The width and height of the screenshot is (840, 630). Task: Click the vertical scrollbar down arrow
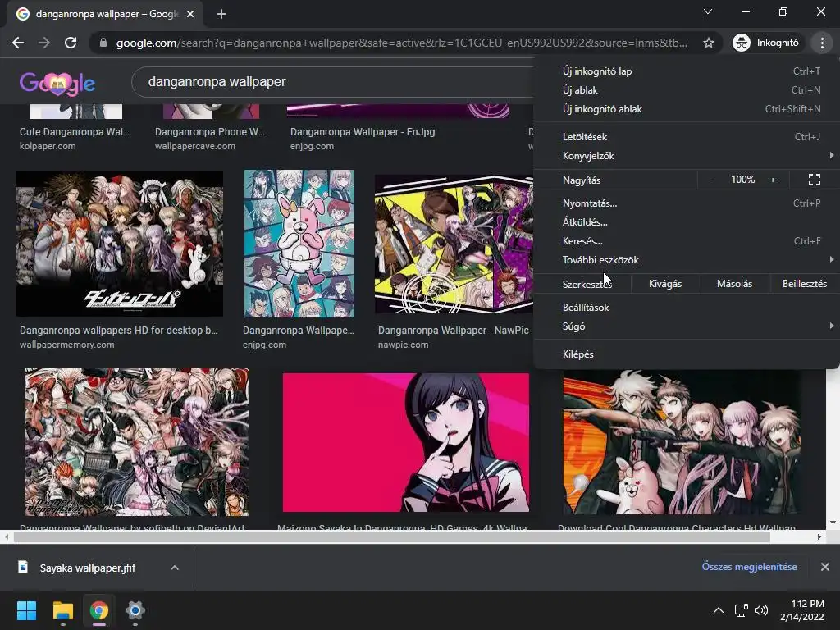pos(833,523)
